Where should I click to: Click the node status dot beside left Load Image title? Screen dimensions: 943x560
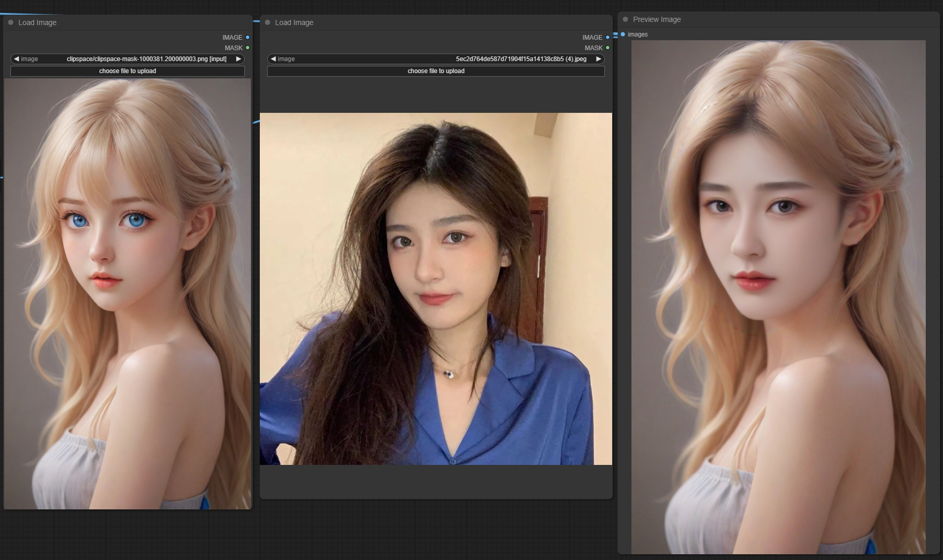click(x=11, y=22)
